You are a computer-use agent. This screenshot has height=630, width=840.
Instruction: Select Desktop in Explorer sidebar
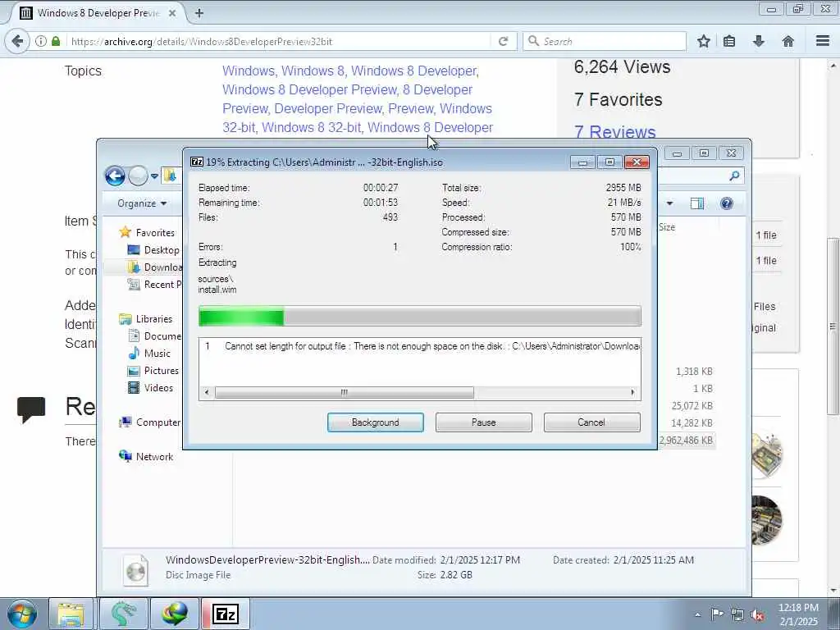tap(162, 249)
